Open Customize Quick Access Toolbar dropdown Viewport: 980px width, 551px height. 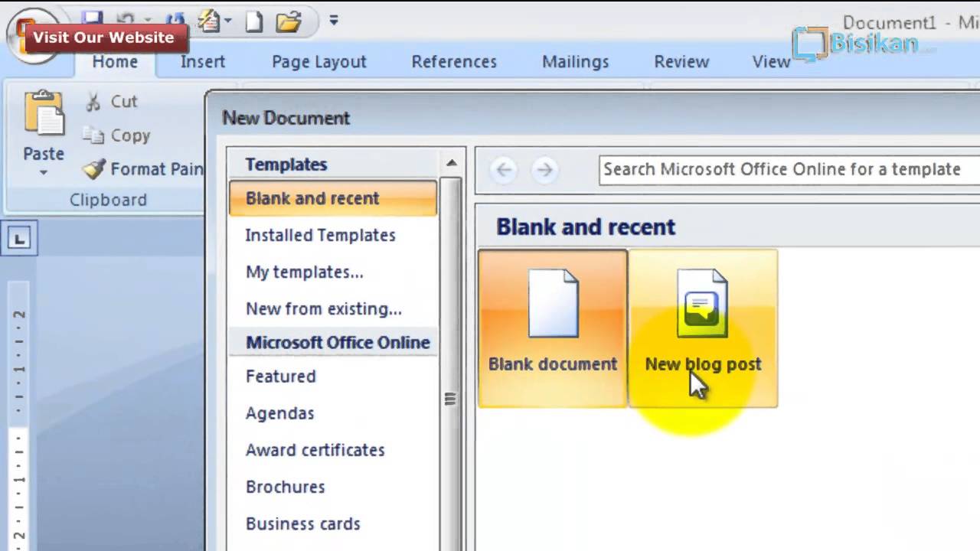click(334, 20)
